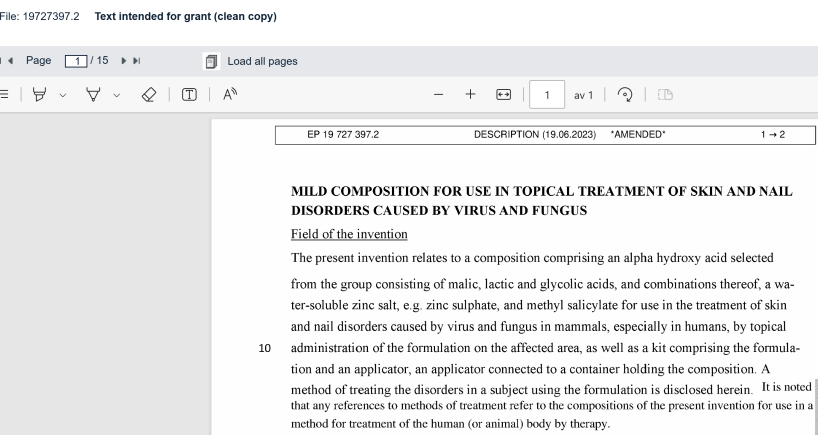This screenshot has width=818, height=435.
Task: Expand draw pen options dropdown
Action: [x=117, y=95]
